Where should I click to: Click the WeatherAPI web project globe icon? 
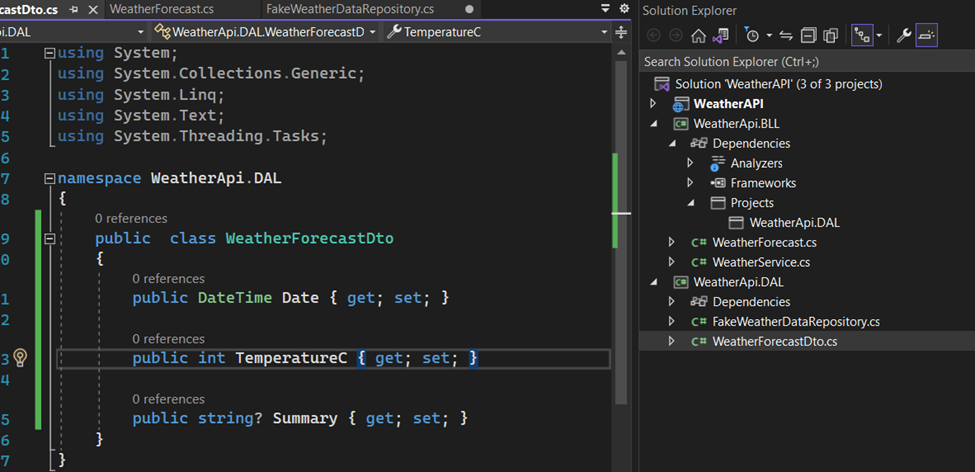pos(681,104)
